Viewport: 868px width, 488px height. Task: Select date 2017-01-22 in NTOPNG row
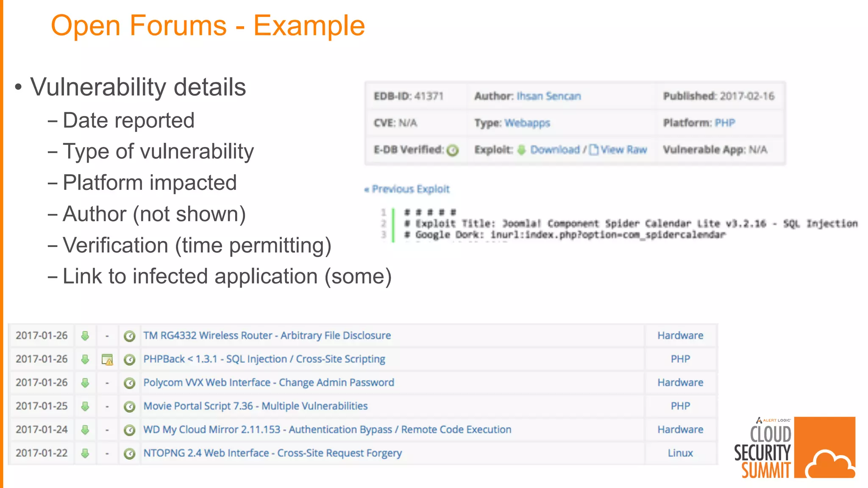point(42,453)
